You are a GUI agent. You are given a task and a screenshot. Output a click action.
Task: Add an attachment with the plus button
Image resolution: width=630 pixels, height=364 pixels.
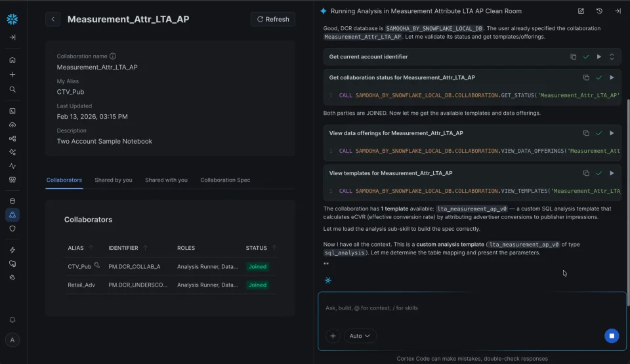[333, 336]
